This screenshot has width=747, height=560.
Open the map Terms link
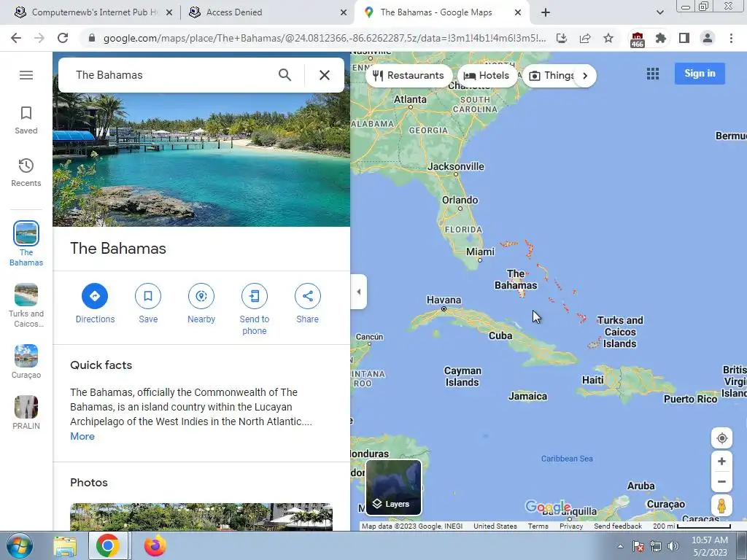(538, 526)
